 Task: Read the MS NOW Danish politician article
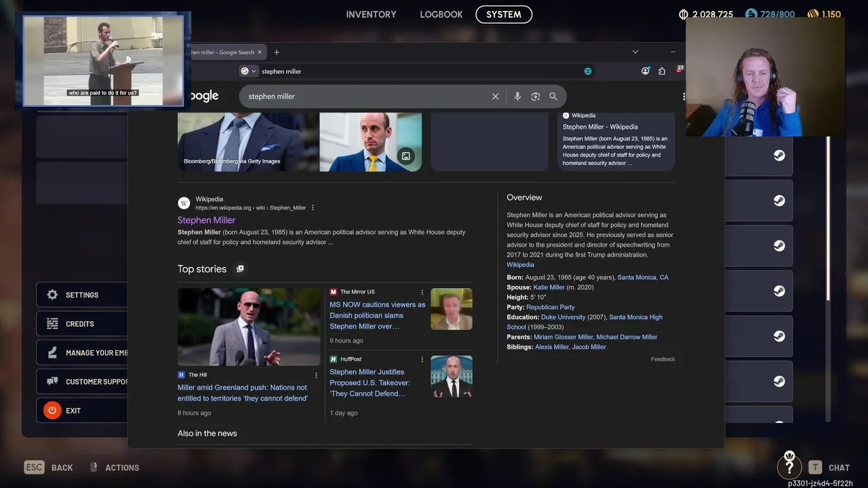378,315
